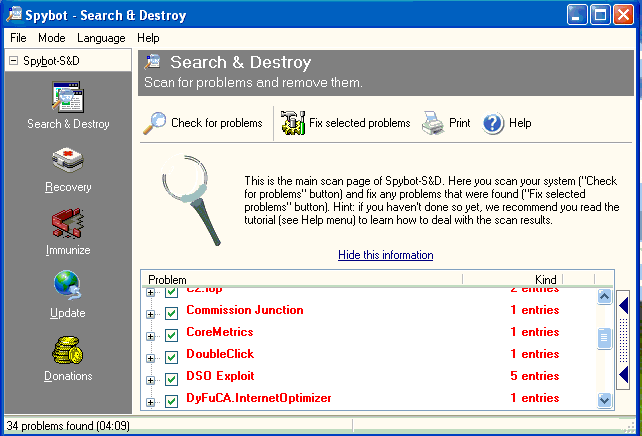642x436 pixels.
Task: Click the Help question mark toolbar icon
Action: [x=493, y=123]
